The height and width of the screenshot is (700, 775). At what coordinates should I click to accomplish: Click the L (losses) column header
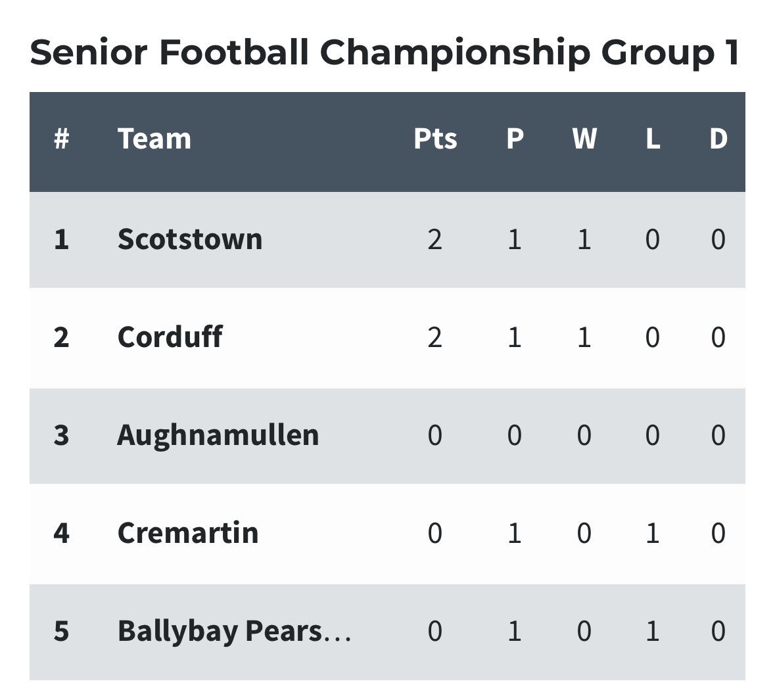pos(653,139)
